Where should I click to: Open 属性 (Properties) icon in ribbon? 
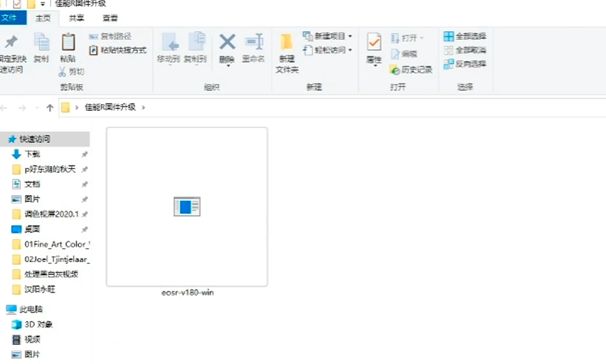click(375, 46)
